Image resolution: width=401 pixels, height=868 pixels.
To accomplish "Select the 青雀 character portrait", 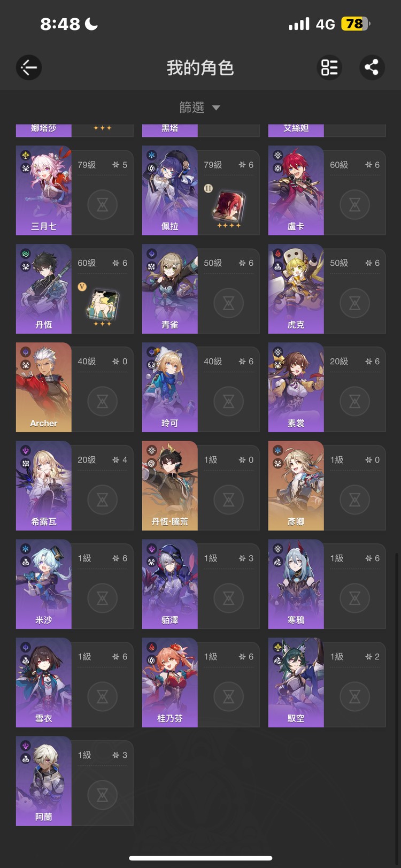I will [170, 289].
